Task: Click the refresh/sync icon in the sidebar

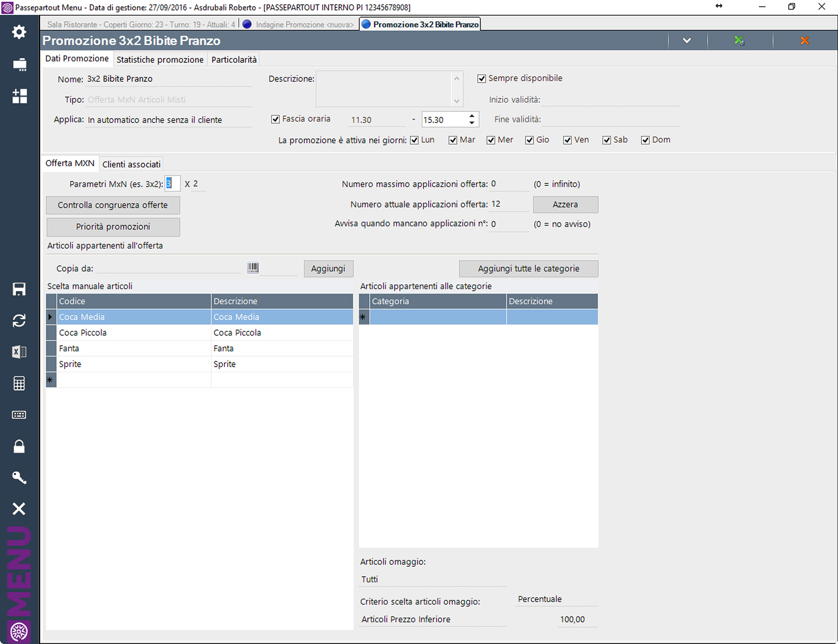Action: click(19, 321)
